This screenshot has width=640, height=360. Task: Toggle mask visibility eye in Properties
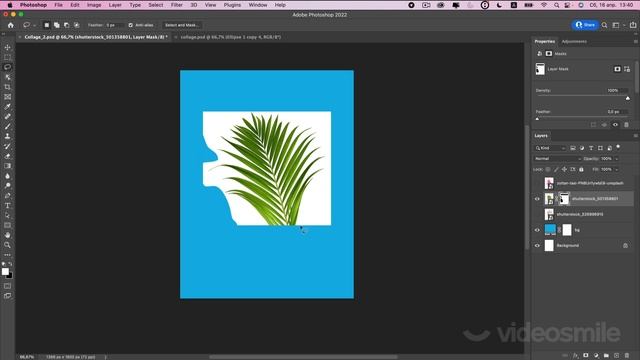pos(615,125)
